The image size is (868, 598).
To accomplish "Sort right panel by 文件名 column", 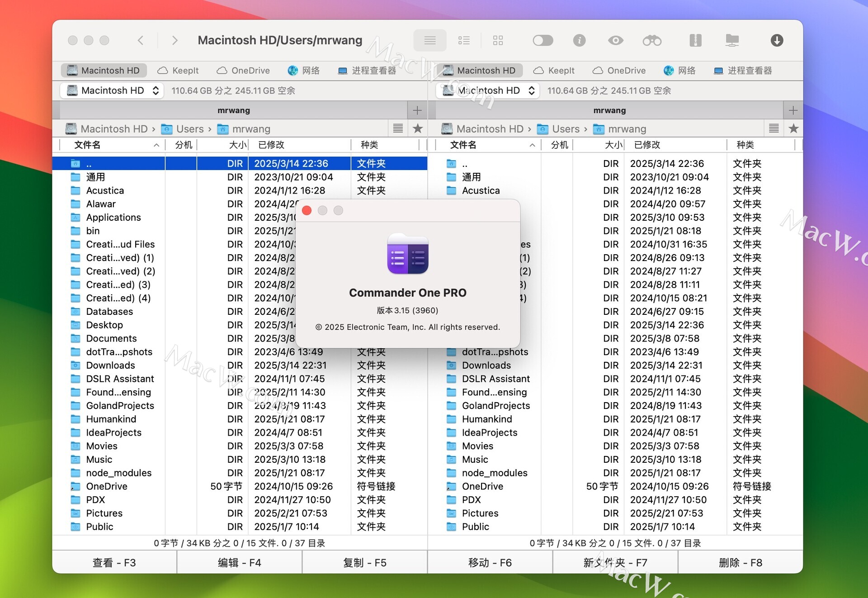I will click(x=488, y=145).
